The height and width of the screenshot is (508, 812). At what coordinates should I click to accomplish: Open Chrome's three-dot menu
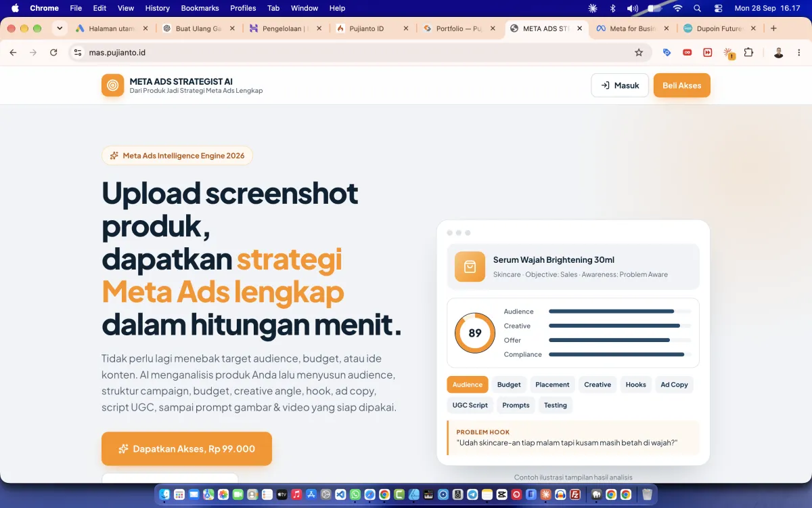[x=799, y=52]
